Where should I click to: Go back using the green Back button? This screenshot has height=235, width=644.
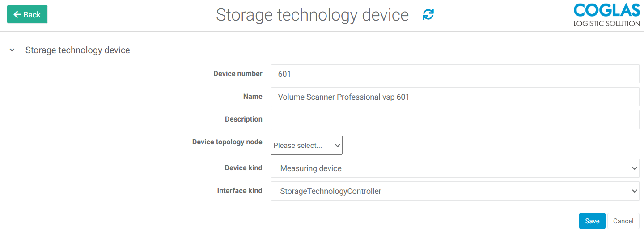(27, 14)
